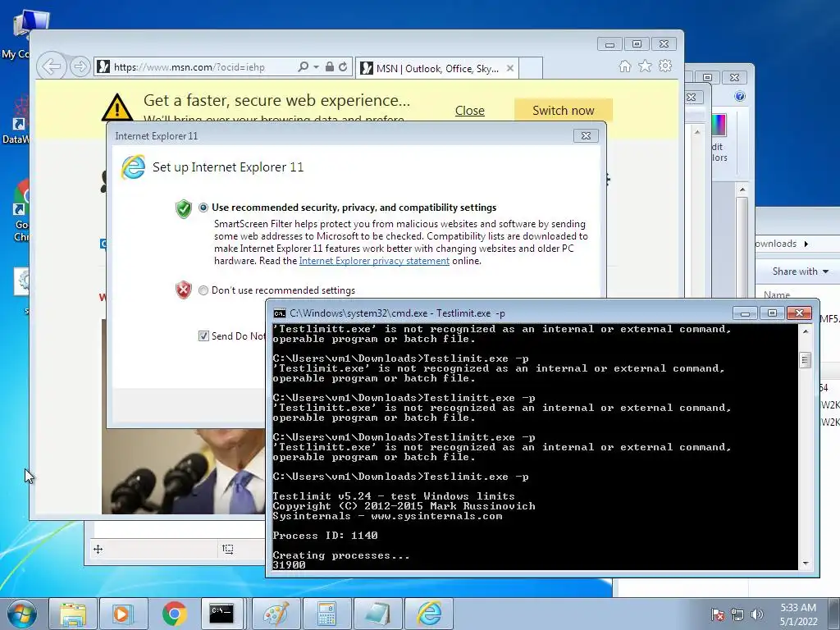840x630 pixels.
Task: Maximize the cmd.exe Testlimit window
Action: [772, 313]
